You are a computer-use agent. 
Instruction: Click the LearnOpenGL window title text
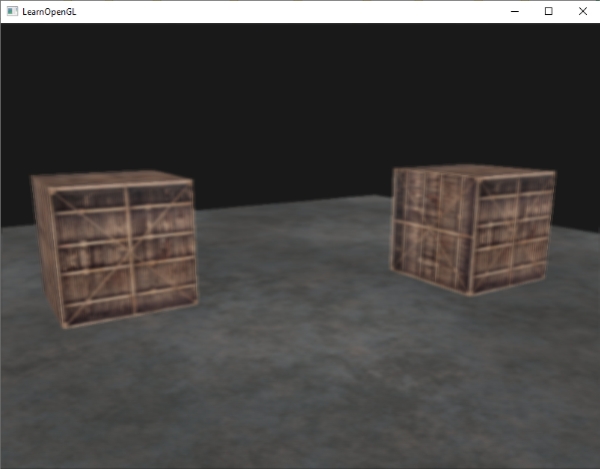click(x=49, y=11)
